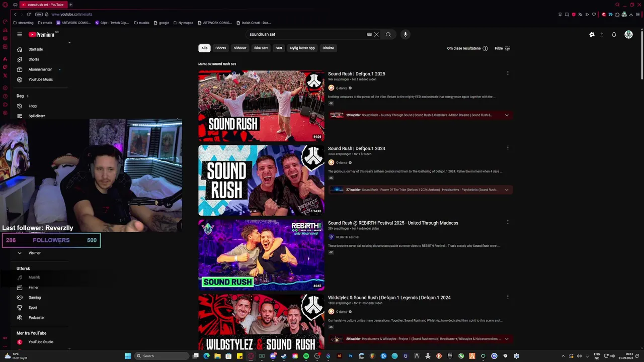Screen dimensions: 644x362
Task: Expand the Deg section chevron
Action: pyautogui.click(x=27, y=96)
